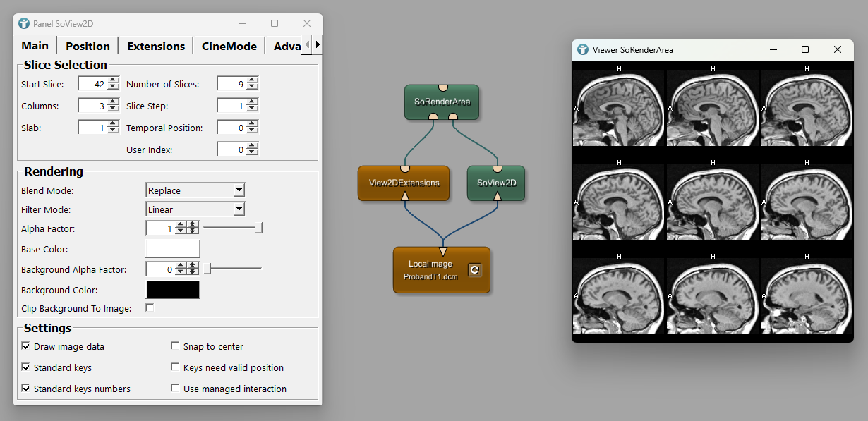This screenshot has height=421, width=868.
Task: Select the SoRenderArea module node
Action: click(x=442, y=102)
